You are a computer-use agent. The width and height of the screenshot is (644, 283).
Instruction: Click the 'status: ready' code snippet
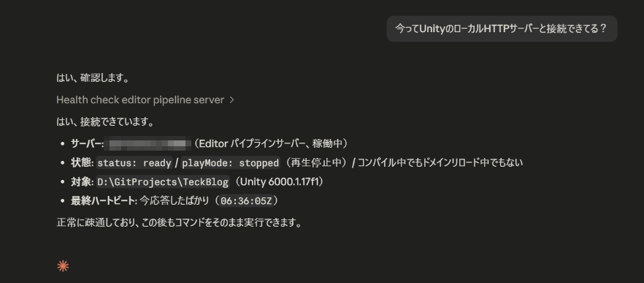coord(134,163)
